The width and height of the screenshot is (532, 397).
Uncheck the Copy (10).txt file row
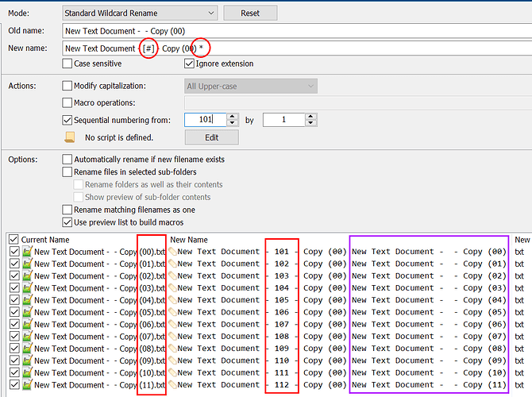(x=14, y=372)
